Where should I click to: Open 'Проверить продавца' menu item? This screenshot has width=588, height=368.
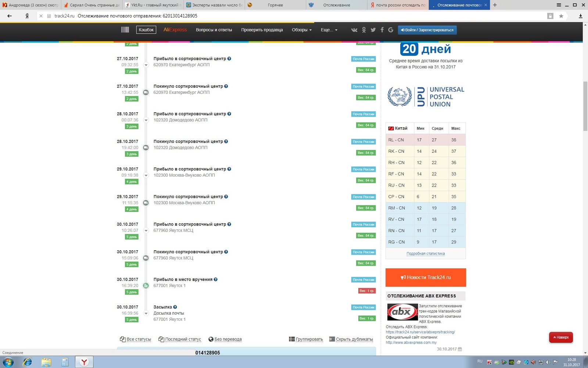pos(262,30)
